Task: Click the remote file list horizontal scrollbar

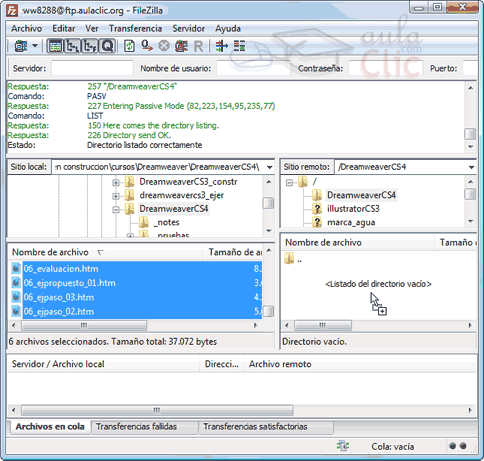Action: pyautogui.click(x=323, y=325)
